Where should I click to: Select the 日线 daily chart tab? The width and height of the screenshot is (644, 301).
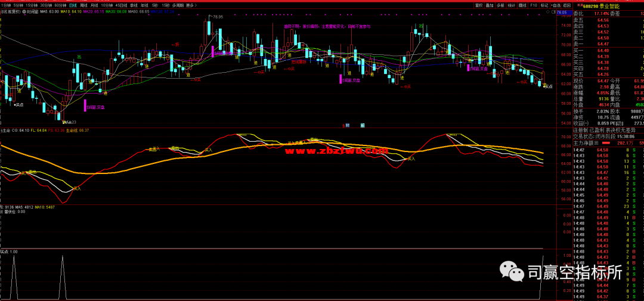73,5
